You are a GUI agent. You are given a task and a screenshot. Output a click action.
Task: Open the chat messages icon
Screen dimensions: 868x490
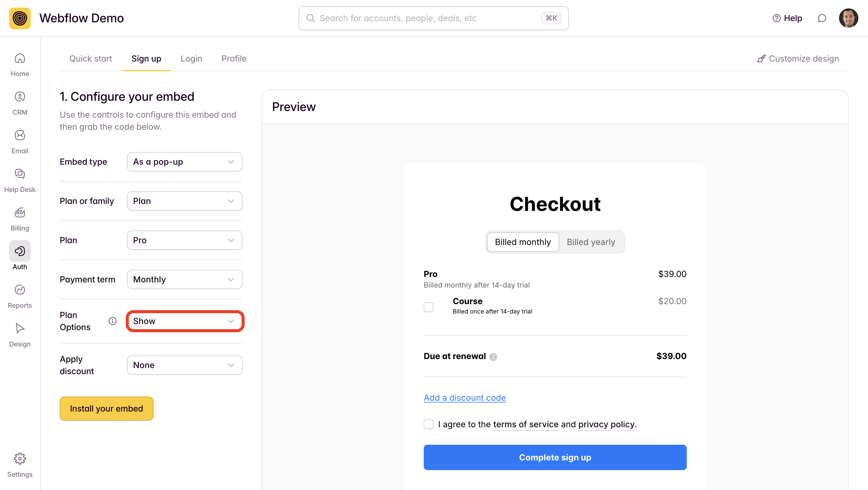[822, 18]
